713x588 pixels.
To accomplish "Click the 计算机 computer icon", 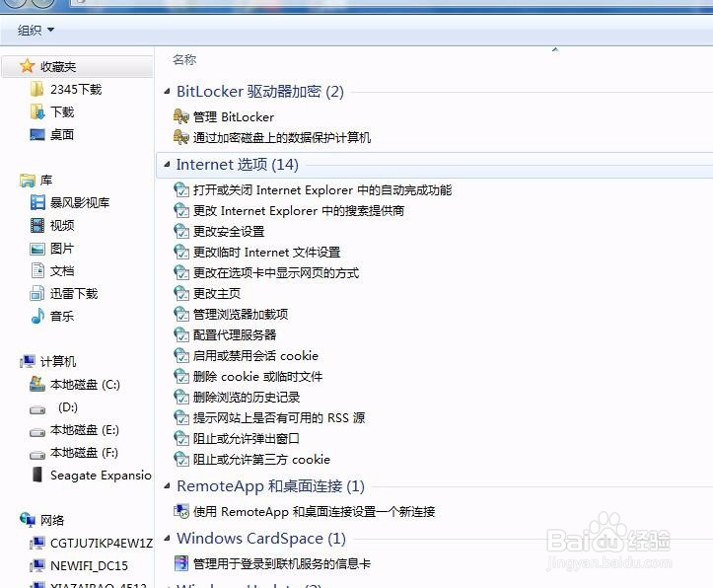I will (28, 361).
